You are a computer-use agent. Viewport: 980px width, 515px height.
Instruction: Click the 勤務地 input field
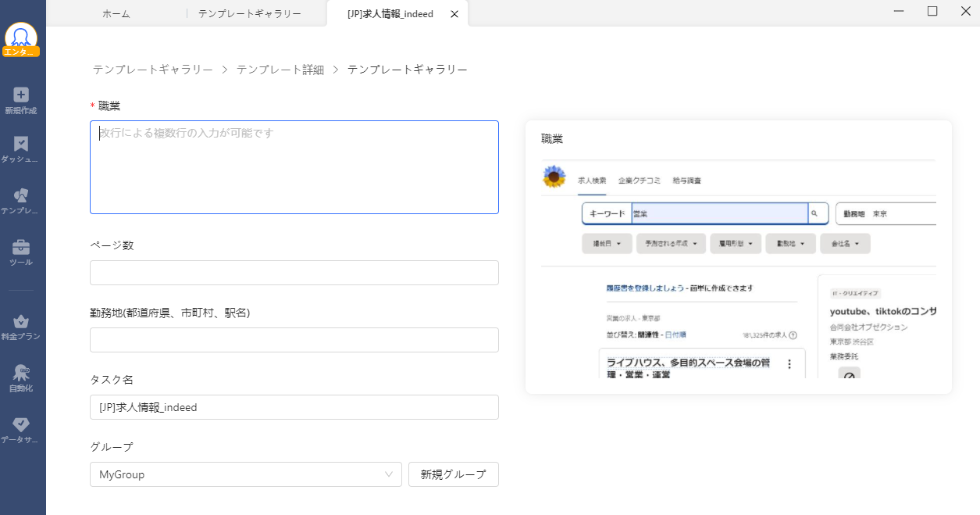(294, 340)
